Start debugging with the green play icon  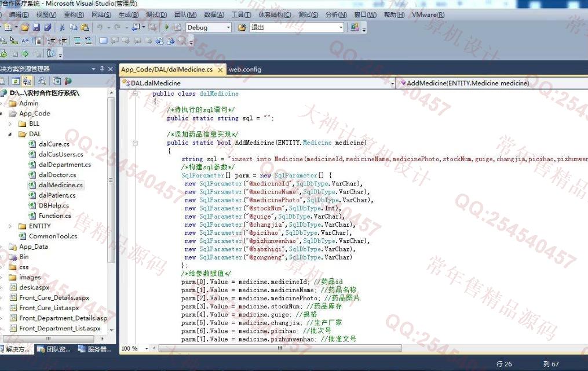167,27
